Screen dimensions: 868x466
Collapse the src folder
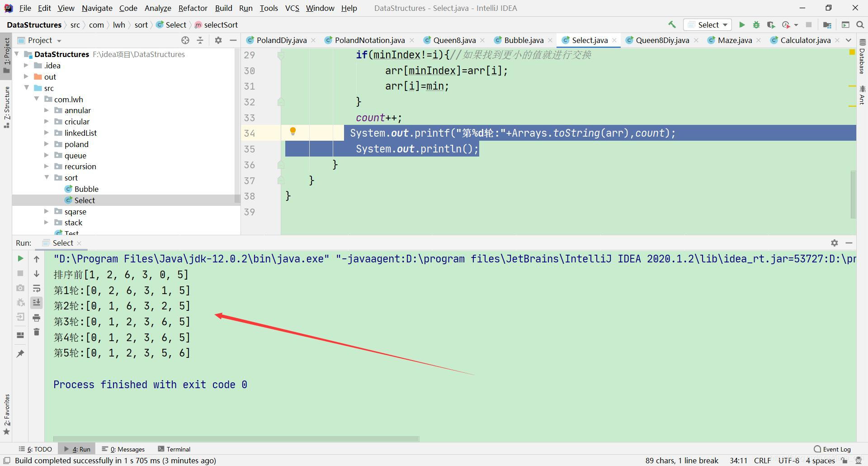(x=27, y=88)
